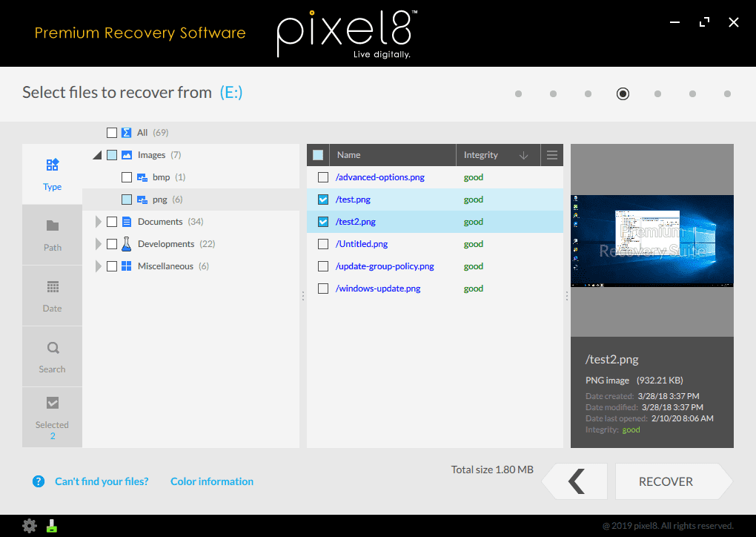Image resolution: width=756 pixels, height=537 pixels.
Task: Go back with the left arrow button
Action: coord(574,481)
